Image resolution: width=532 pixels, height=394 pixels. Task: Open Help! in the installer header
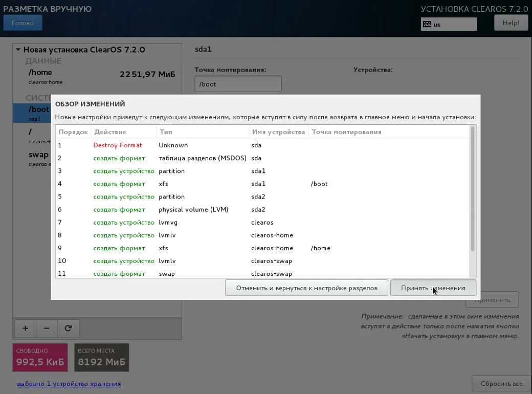[x=511, y=23]
